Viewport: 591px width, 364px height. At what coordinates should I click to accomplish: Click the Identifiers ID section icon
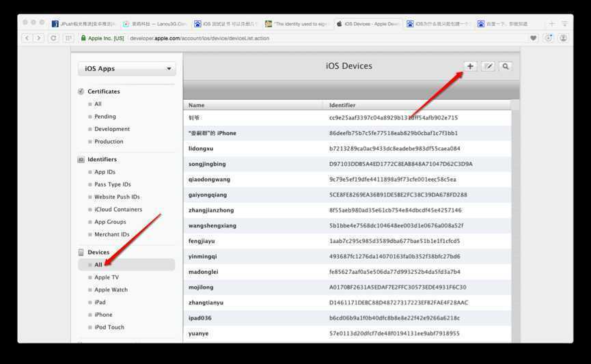tap(81, 159)
